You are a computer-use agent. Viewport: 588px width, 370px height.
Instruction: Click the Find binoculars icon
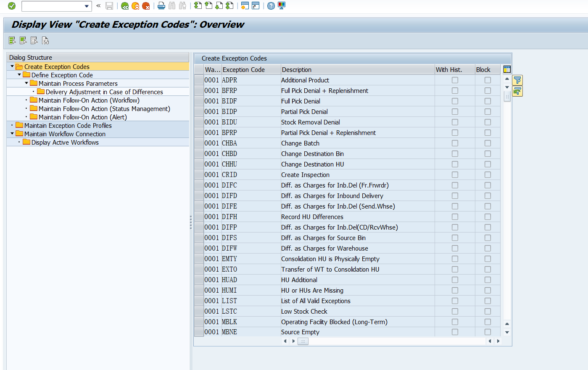click(x=171, y=6)
